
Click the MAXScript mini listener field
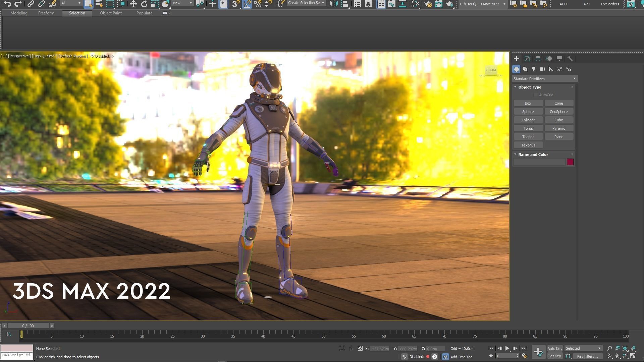point(17,355)
